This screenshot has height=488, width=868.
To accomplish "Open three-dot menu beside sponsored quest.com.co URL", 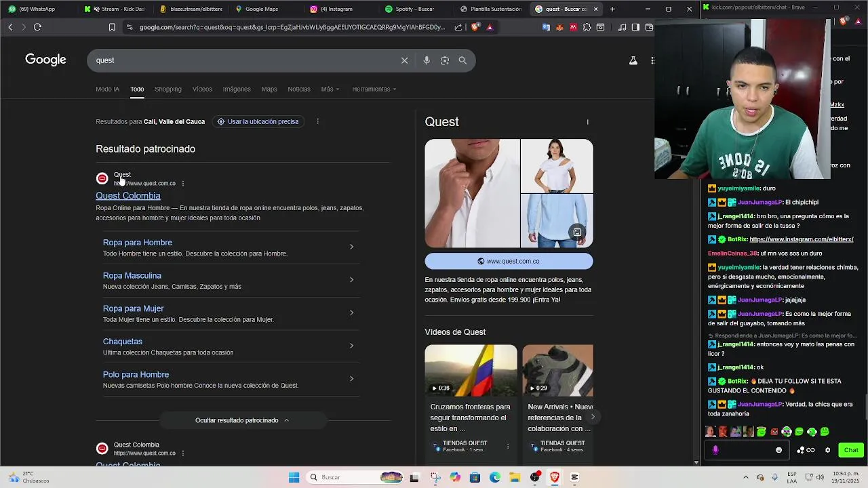I will pyautogui.click(x=182, y=184).
